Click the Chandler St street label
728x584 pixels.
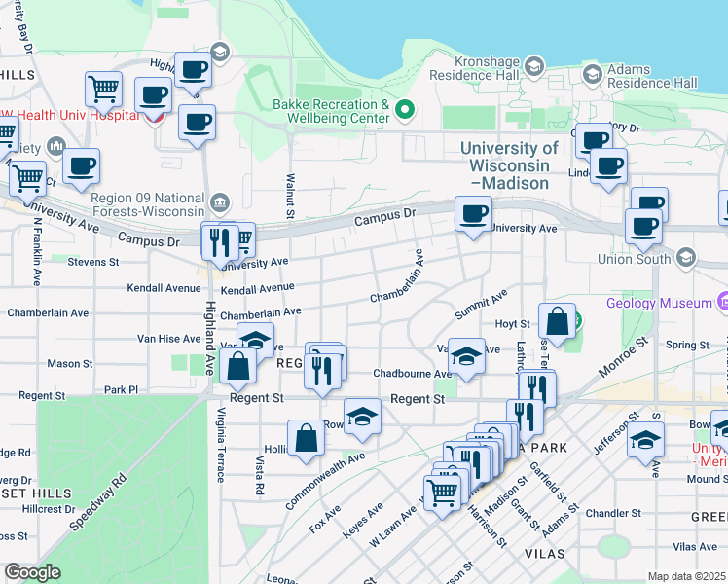[x=613, y=513]
